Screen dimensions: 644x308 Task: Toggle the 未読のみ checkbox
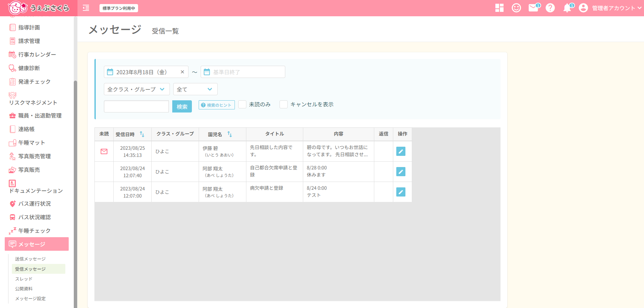(242, 104)
